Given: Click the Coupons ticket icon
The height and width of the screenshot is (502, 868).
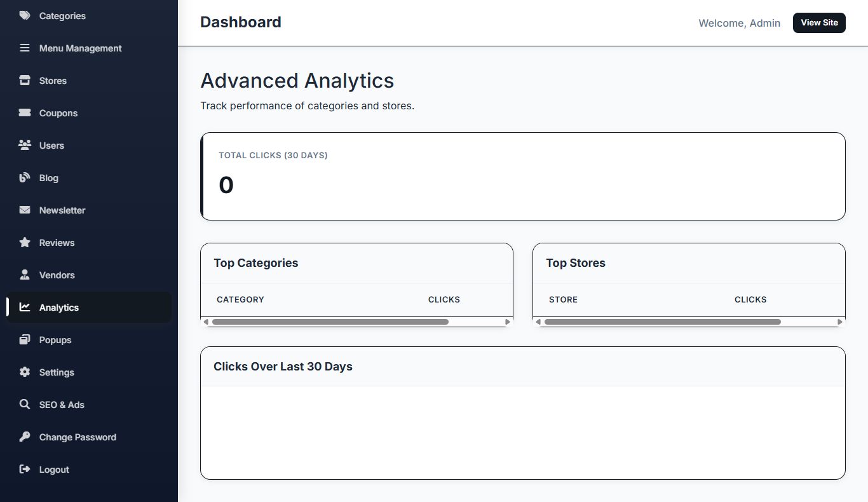Looking at the screenshot, I should (x=25, y=113).
